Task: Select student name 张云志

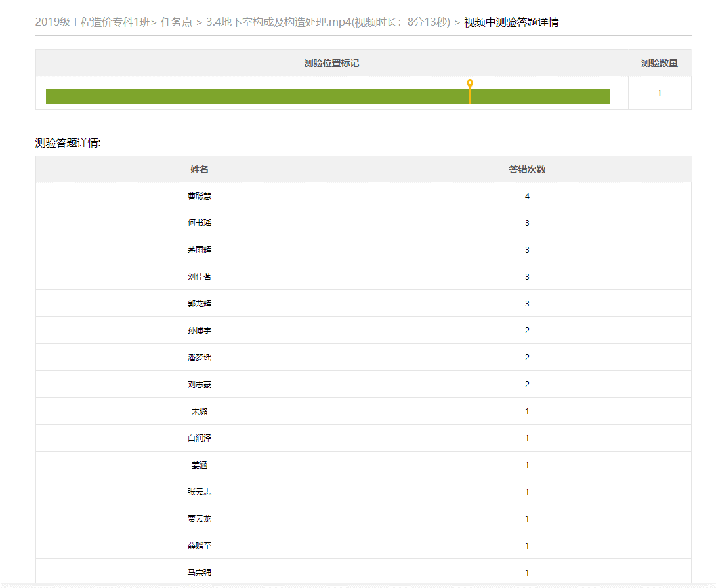Action: point(200,492)
